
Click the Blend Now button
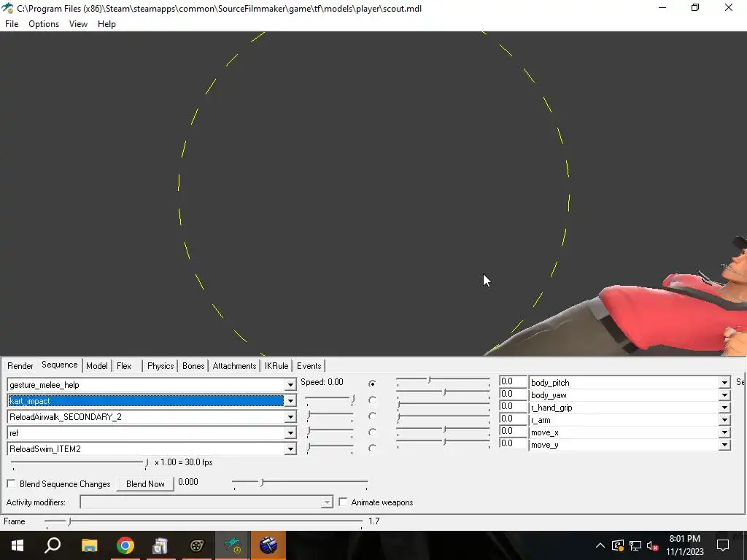(145, 484)
